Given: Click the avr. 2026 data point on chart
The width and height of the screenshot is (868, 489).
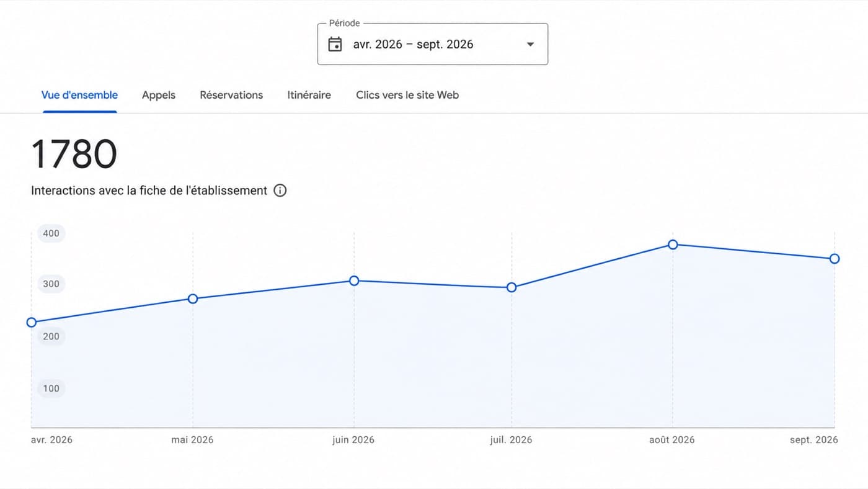Looking at the screenshot, I should [x=32, y=323].
